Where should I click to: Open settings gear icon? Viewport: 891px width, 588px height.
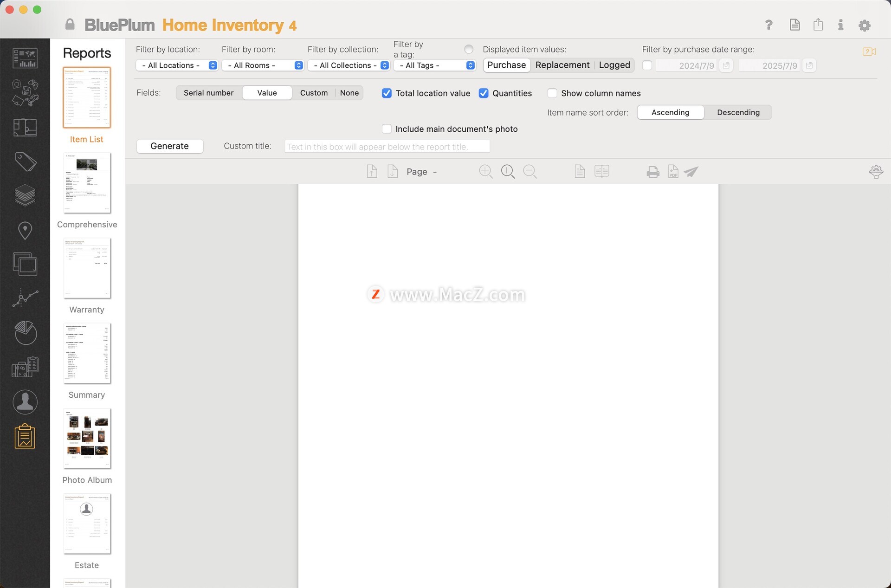(865, 25)
